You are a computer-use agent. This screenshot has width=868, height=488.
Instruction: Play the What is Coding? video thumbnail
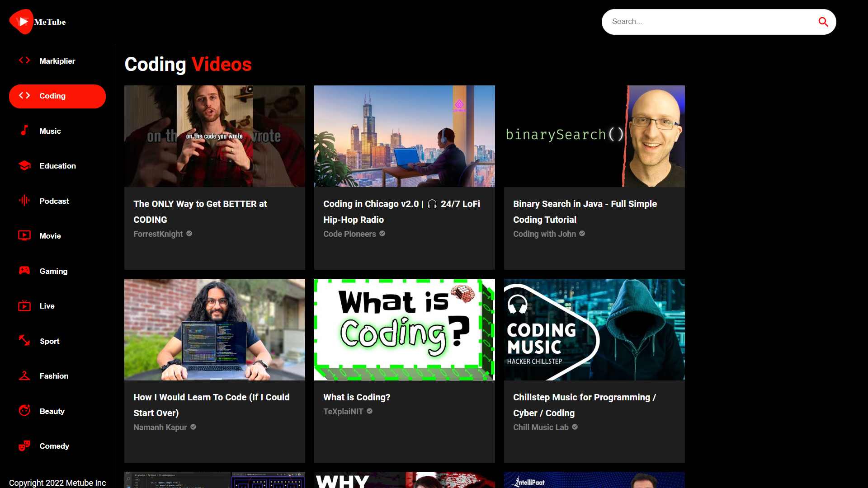pyautogui.click(x=404, y=329)
